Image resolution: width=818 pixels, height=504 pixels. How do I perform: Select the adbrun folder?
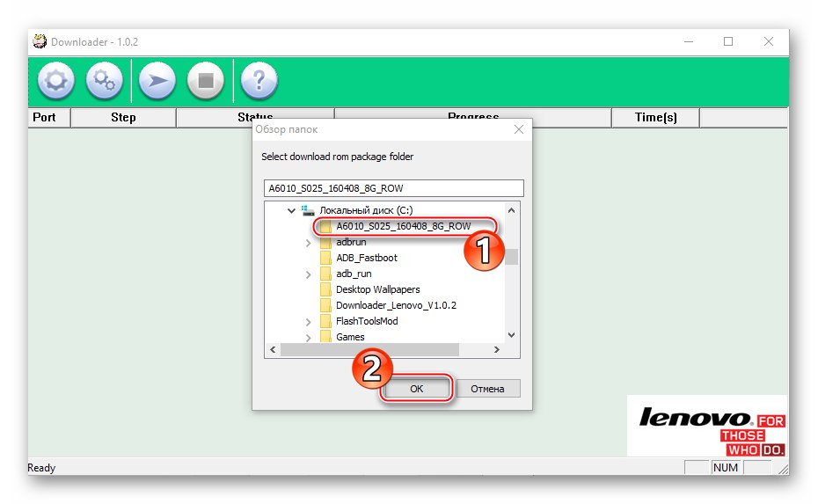pyautogui.click(x=351, y=242)
